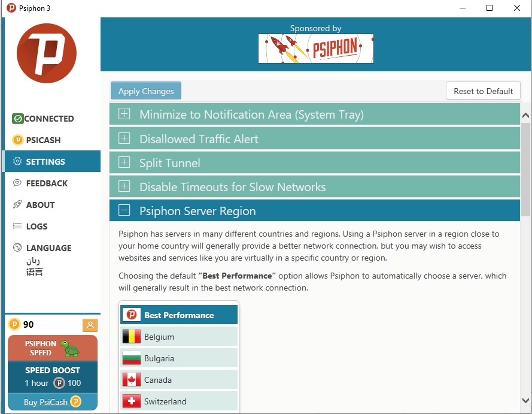Click the Sponsored by Psiphon banner

315,48
